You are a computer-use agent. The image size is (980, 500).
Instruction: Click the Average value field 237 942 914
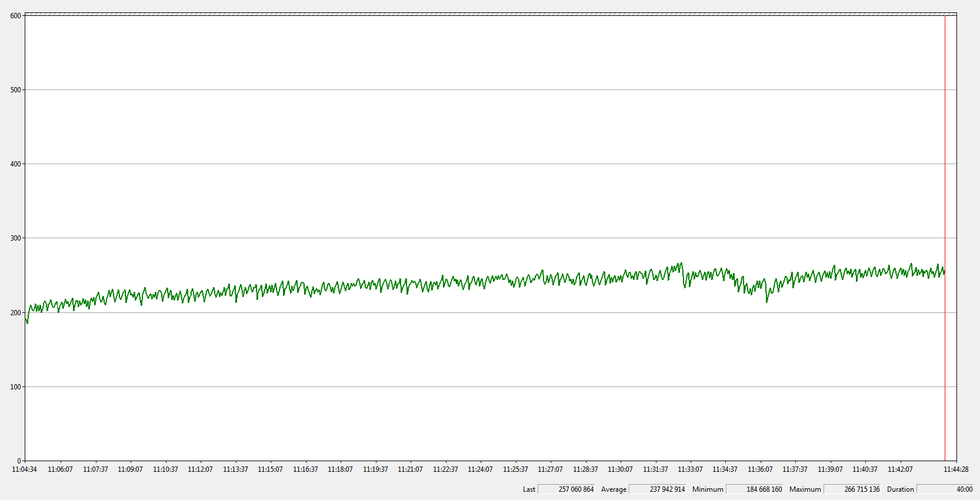[x=657, y=489]
